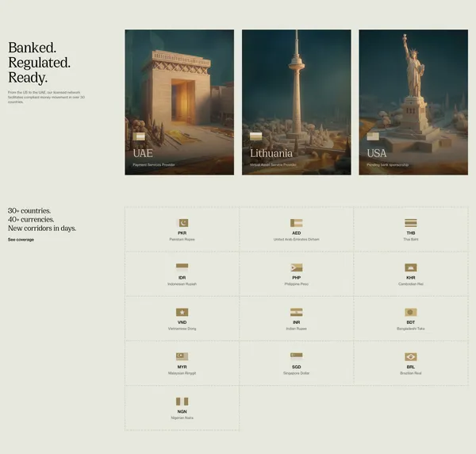Click the 30+ countries heading line
The image size is (476, 454).
[x=29, y=211]
